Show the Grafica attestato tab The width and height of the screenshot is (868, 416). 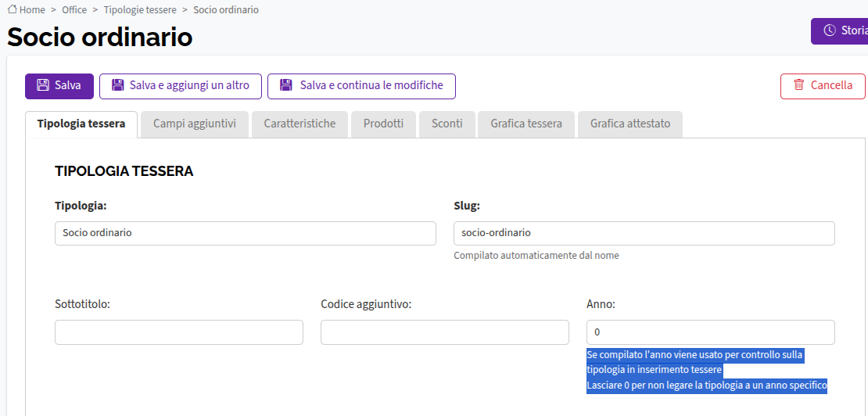[630, 124]
